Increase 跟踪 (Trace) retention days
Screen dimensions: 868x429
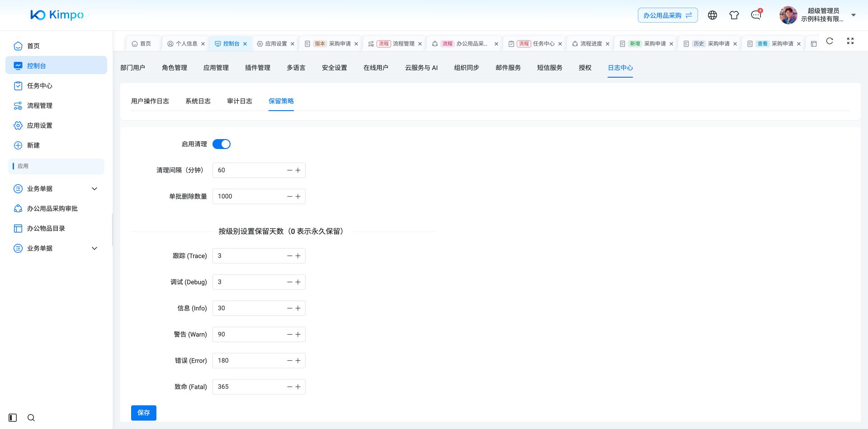click(298, 256)
